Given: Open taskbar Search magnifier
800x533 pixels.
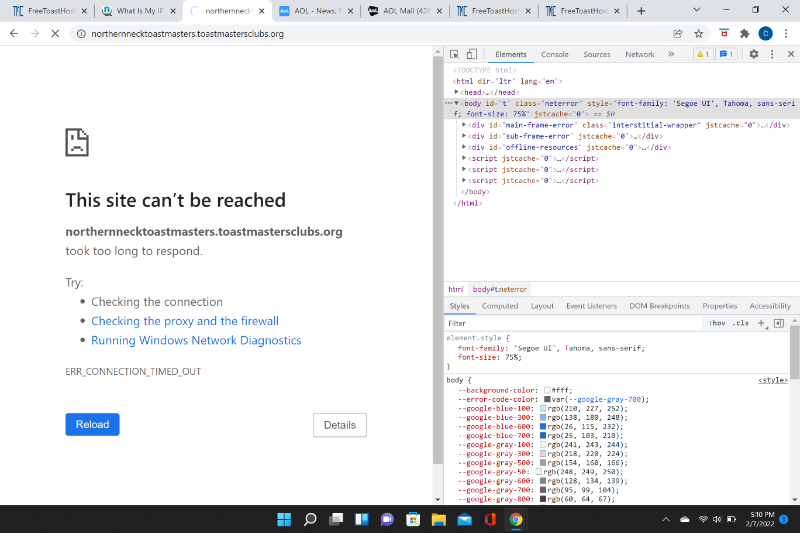Looking at the screenshot, I should point(310,519).
